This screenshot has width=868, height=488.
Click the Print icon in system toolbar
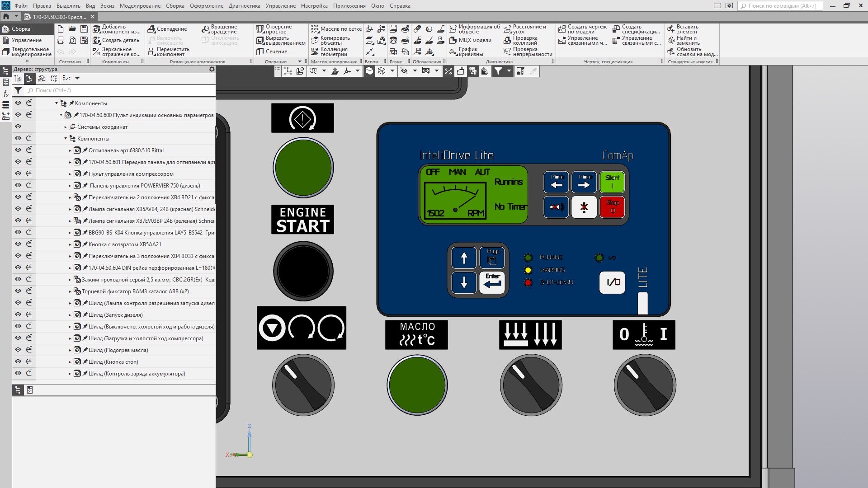click(61, 40)
